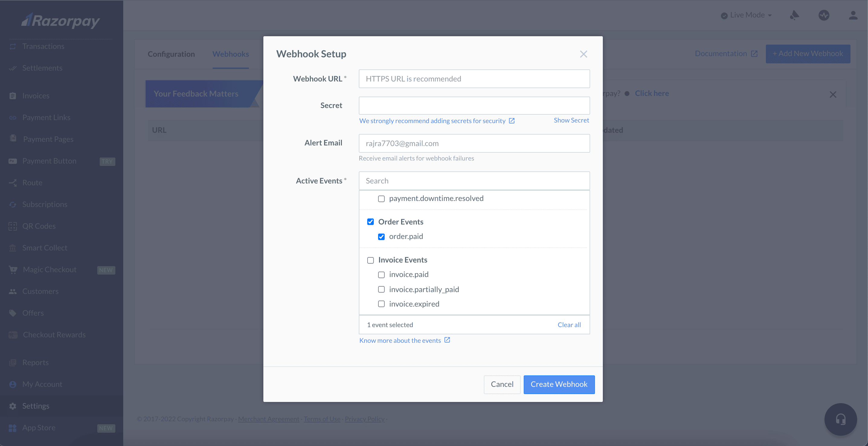This screenshot has height=446, width=868.
Task: Click the Smart Collect bank icon
Action: click(x=13, y=248)
